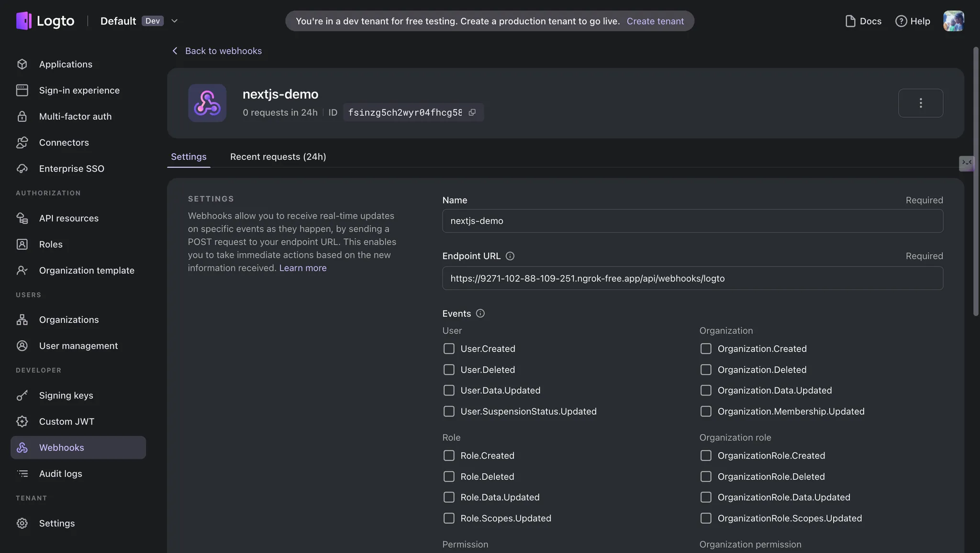Open Enterprise SSO settings
This screenshot has height=553, width=980.
pos(71,168)
